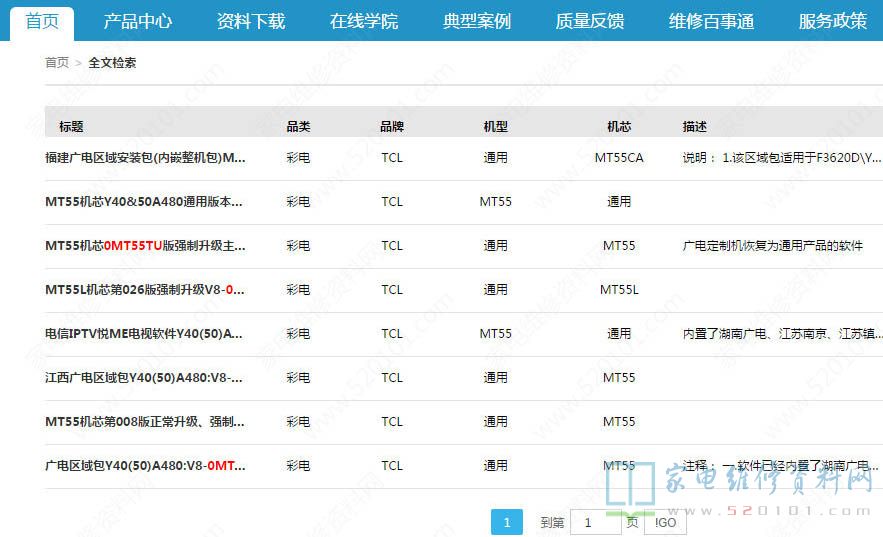Open the 福建广电区域安装包 result
Screen dimensions: 883x537
(x=145, y=157)
